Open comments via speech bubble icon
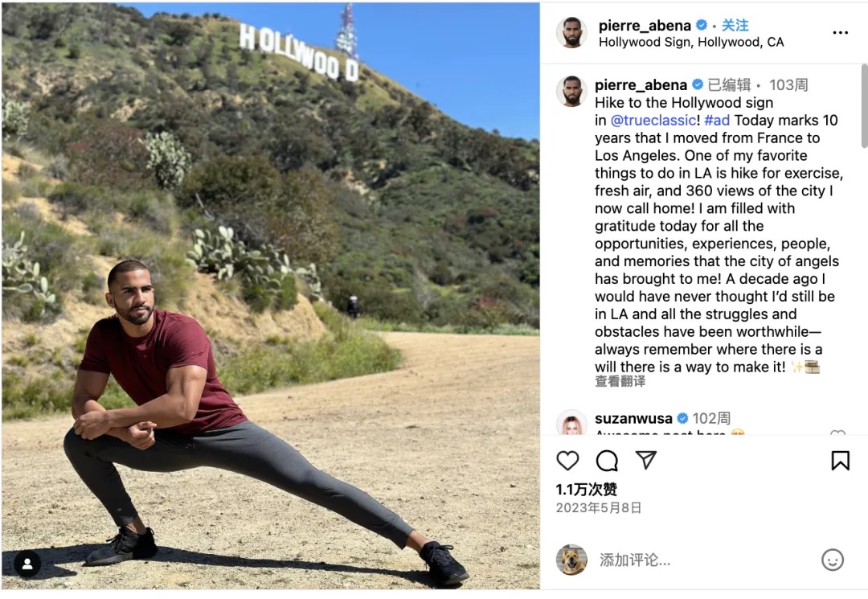 tap(607, 461)
